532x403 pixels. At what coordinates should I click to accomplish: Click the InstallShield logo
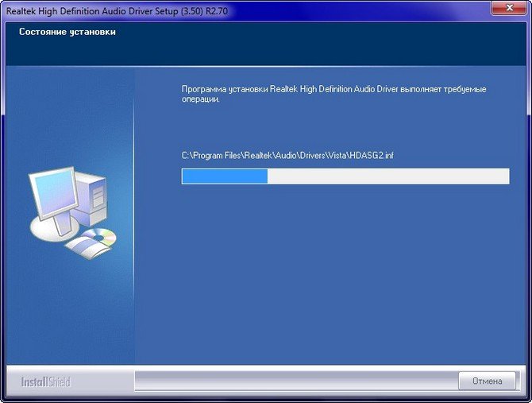45,382
